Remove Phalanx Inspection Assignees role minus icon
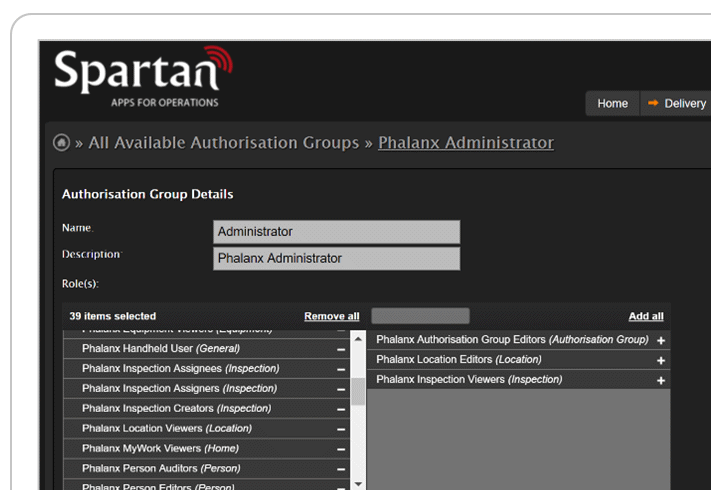 (341, 369)
